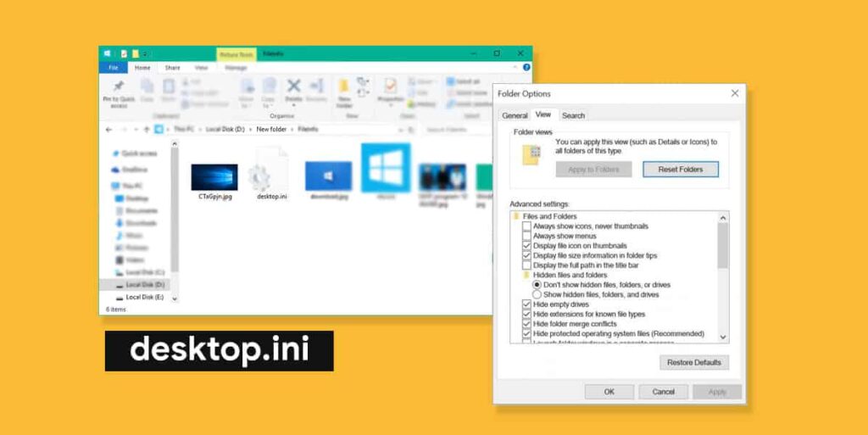The image size is (868, 435).
Task: Uncheck Display file size information in folder tips
Action: 526,256
